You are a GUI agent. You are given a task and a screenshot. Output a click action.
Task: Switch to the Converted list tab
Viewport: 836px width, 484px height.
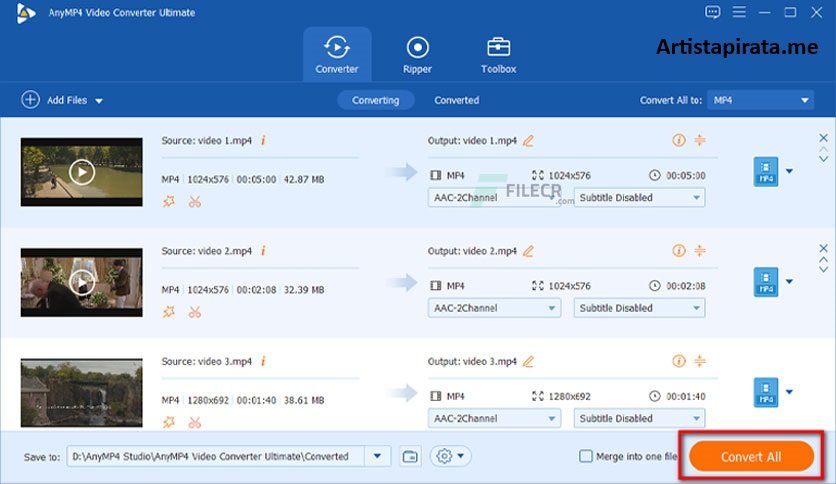click(456, 100)
